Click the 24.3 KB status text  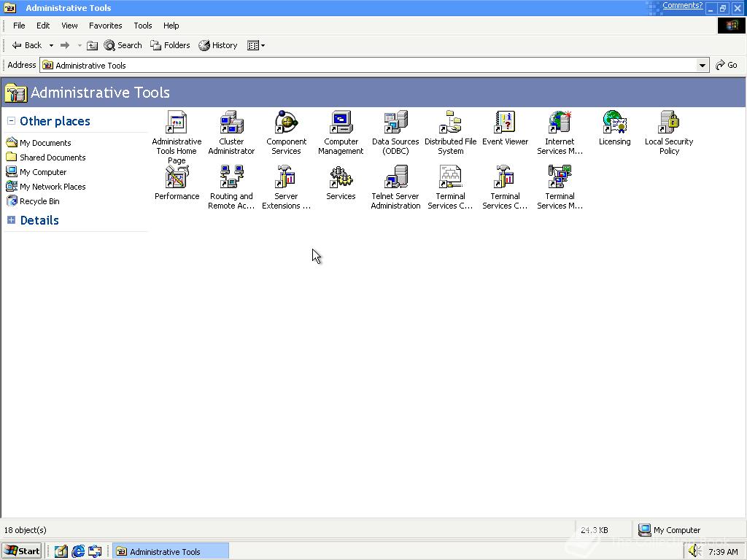pos(594,530)
